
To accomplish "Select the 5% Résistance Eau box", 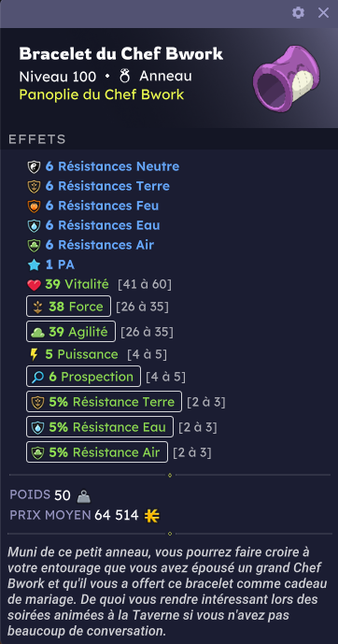I will point(100,427).
